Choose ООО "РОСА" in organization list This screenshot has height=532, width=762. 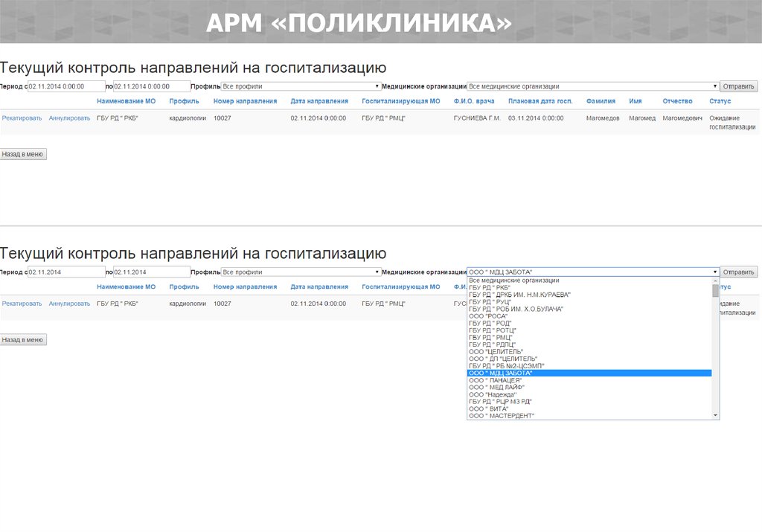coord(488,316)
